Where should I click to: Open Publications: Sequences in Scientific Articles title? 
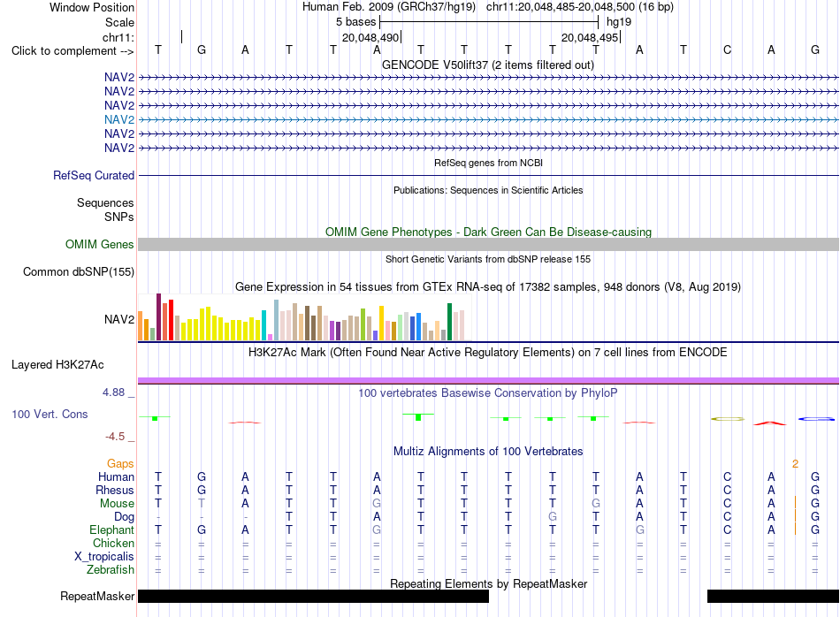click(488, 190)
